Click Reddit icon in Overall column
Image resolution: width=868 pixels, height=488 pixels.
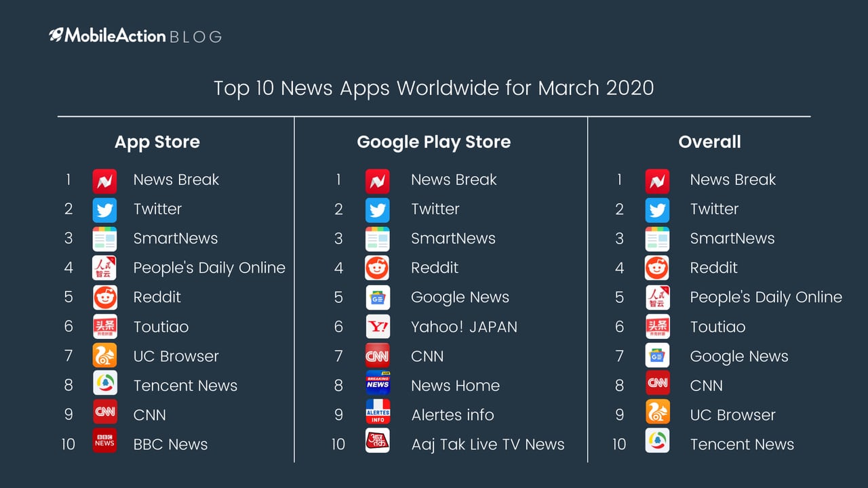pyautogui.click(x=657, y=268)
